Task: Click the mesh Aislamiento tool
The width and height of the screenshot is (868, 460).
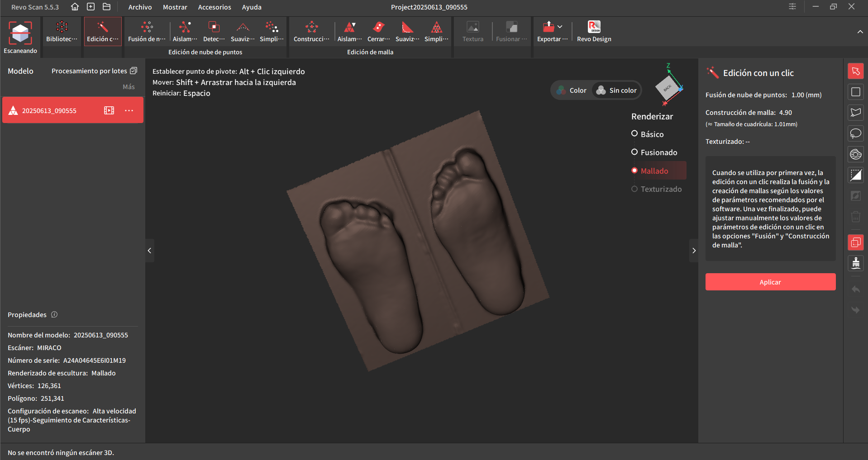Action: (349, 32)
